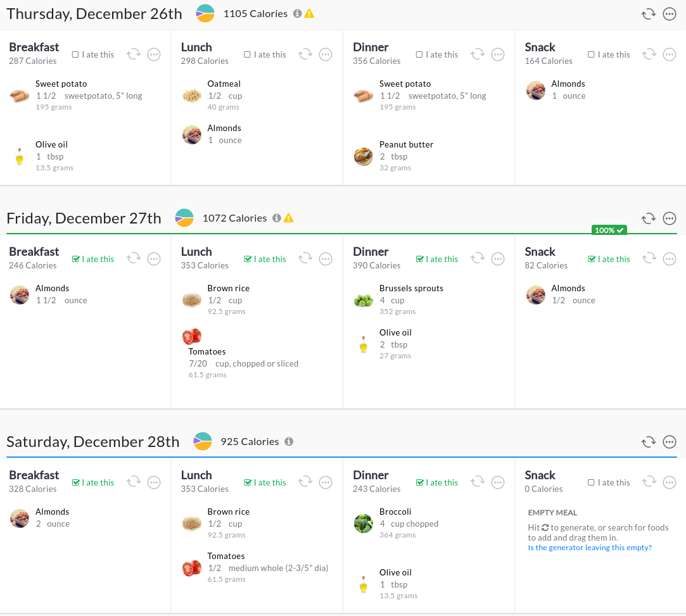The width and height of the screenshot is (686, 616).
Task: Click Brown rice thumbnail in Friday Lunch
Action: pos(192,300)
